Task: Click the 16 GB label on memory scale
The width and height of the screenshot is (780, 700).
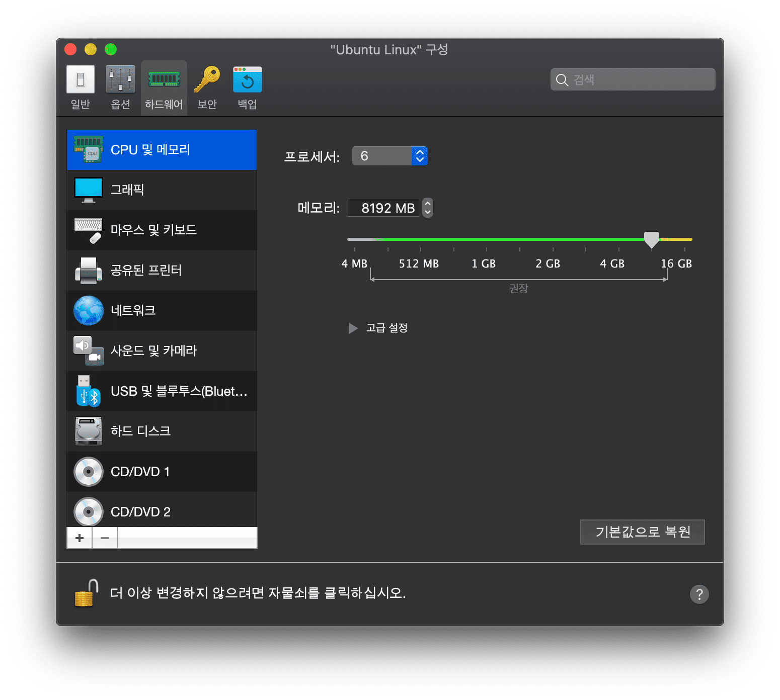Action: point(676,264)
